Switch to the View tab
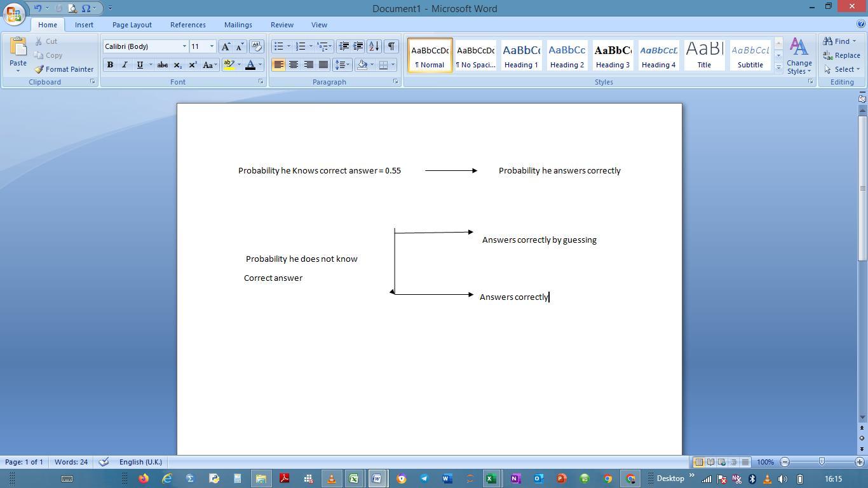This screenshot has width=868, height=488. 319,25
